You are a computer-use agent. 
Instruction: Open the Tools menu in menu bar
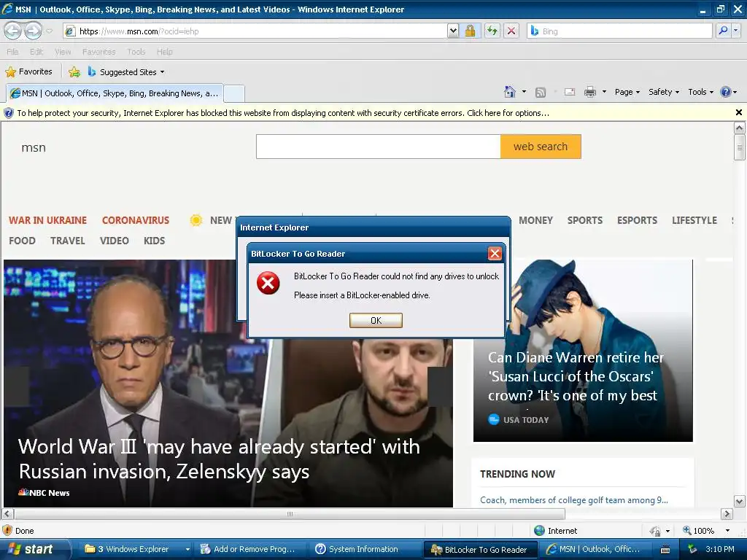[136, 52]
